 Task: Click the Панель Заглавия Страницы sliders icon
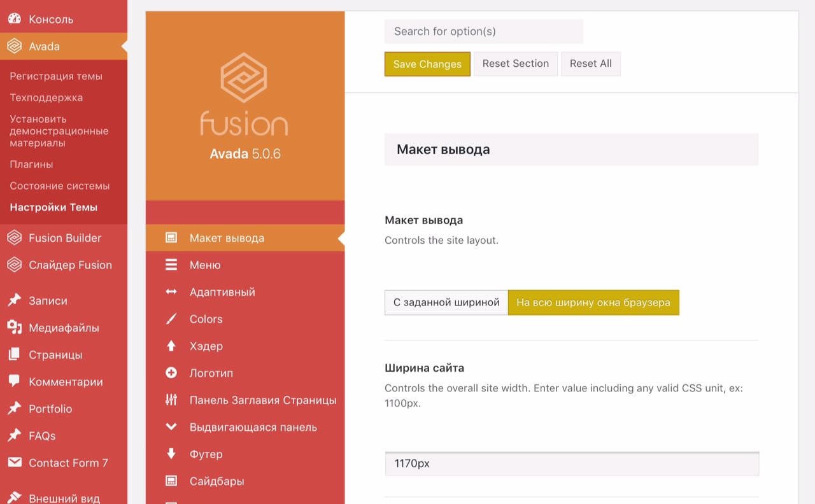tap(171, 400)
